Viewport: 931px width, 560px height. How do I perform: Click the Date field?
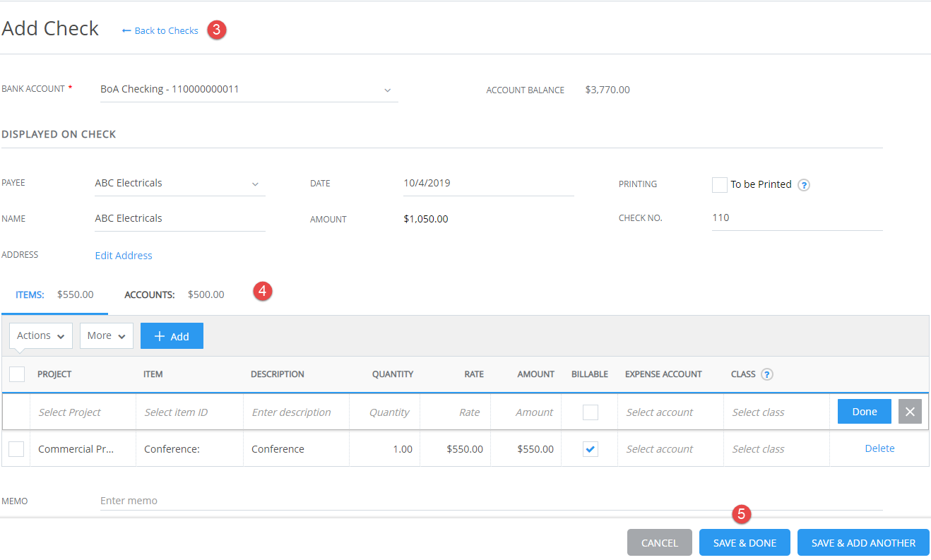(488, 184)
